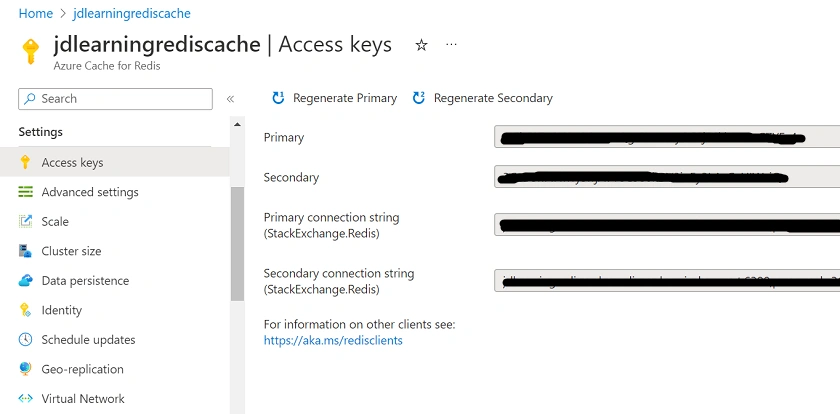Open the Home breadcrumb link
This screenshot has width=840, height=414.
35,13
